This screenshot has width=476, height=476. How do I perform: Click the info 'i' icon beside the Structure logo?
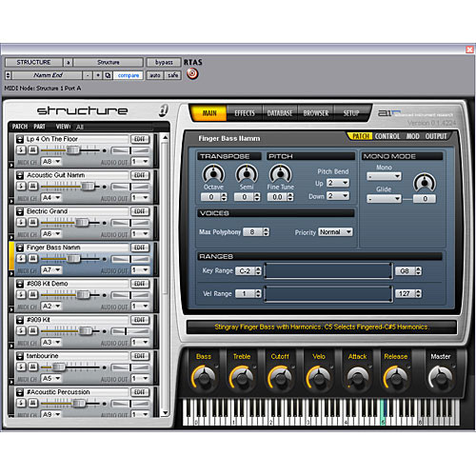click(x=163, y=110)
